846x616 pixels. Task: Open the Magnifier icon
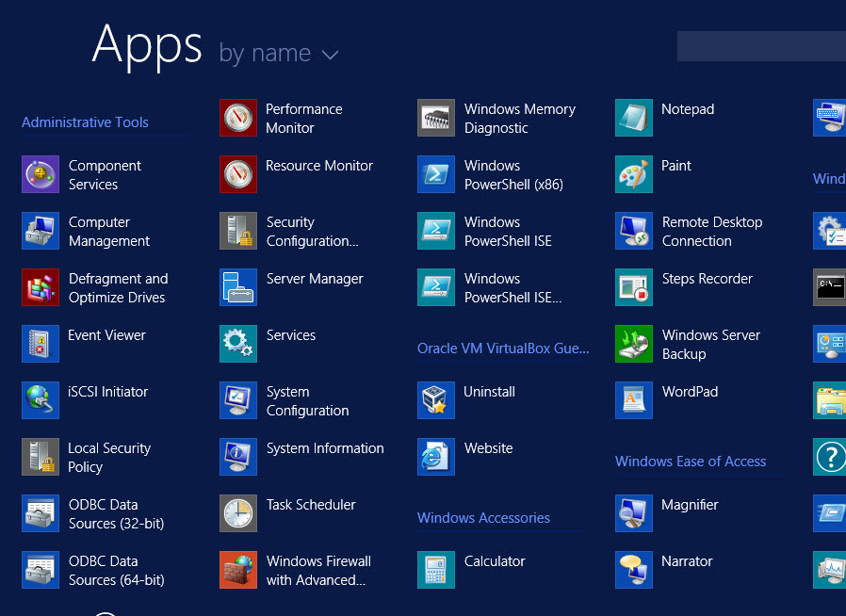[634, 514]
